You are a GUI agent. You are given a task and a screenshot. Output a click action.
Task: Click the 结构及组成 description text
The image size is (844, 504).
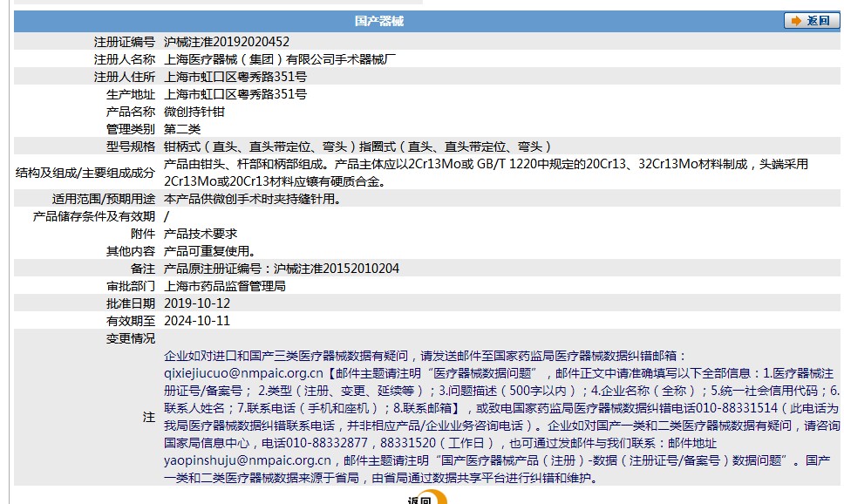(x=486, y=173)
